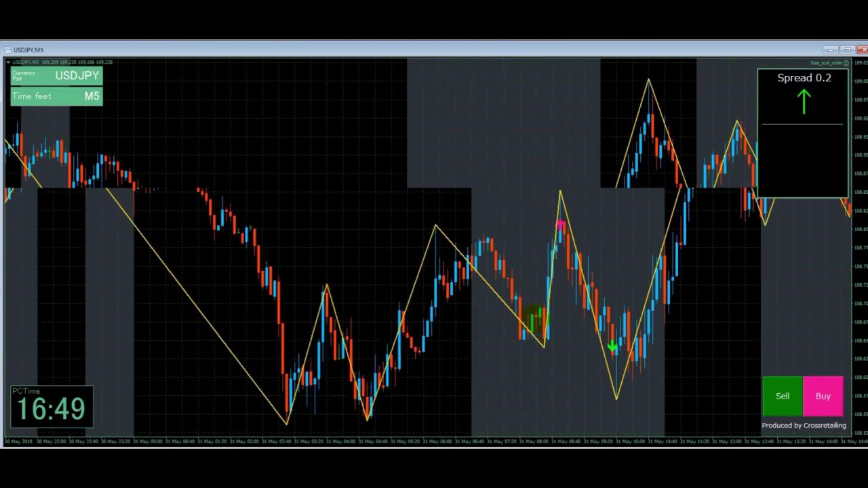Minimize the USDJPY,M5 chart window
868x488 pixels.
pyautogui.click(x=831, y=50)
